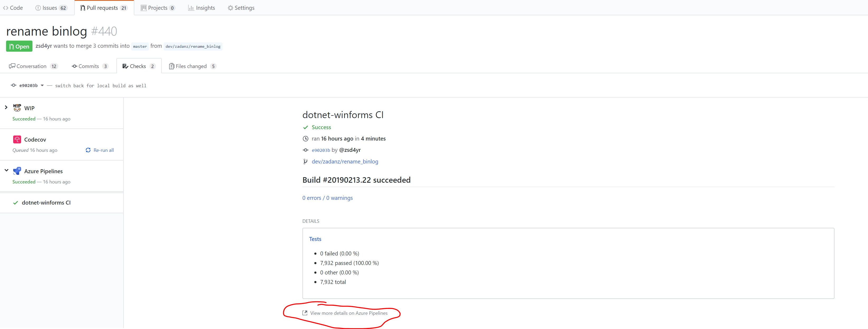This screenshot has height=329, width=868.
Task: Expand the WIP check suite chevron
Action: click(6, 107)
